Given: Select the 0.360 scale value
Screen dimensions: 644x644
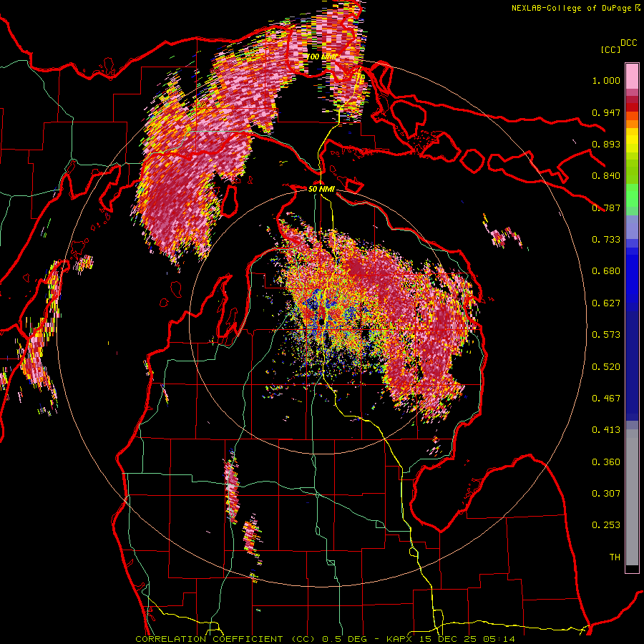Looking at the screenshot, I should (x=606, y=462).
